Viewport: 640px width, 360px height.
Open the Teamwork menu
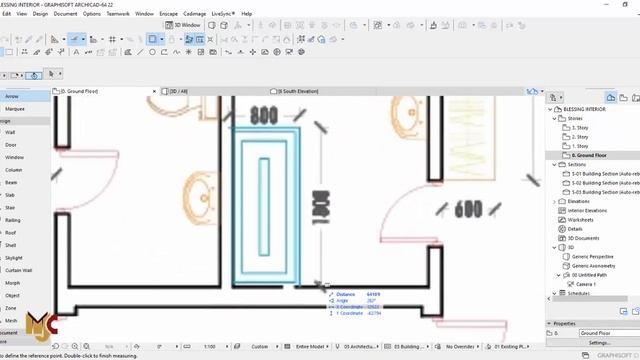coord(118,13)
